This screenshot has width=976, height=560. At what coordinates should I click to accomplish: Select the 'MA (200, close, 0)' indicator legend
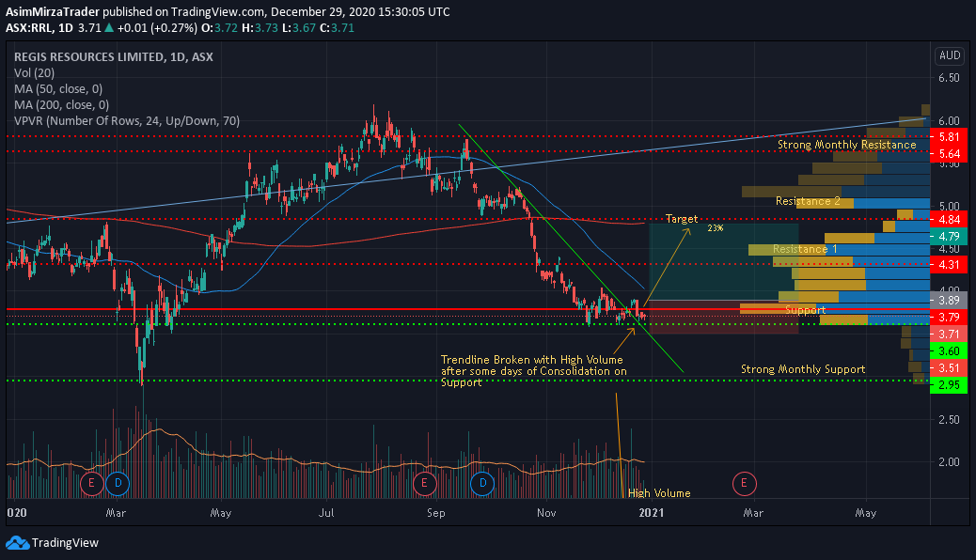point(61,105)
